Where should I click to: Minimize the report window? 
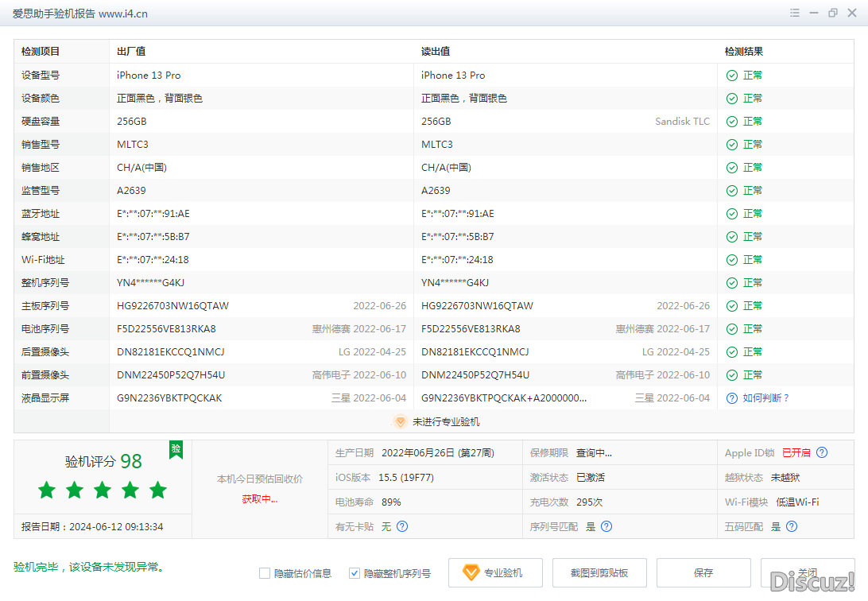(814, 13)
